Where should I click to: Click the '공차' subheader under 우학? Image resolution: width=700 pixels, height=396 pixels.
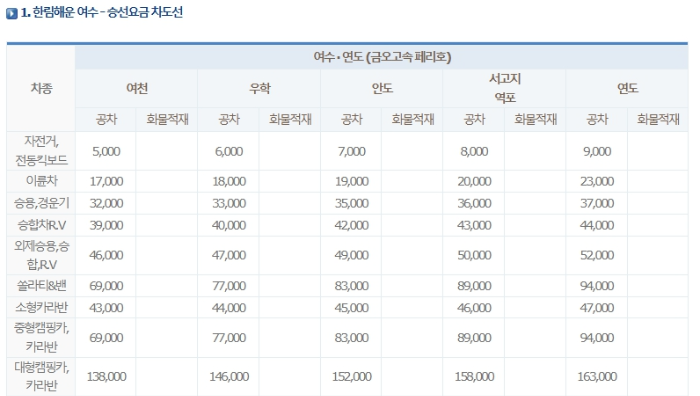pos(229,119)
